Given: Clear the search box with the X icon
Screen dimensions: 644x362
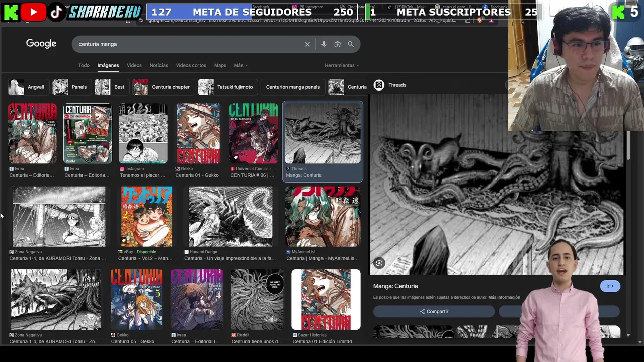Looking at the screenshot, I should (x=307, y=44).
